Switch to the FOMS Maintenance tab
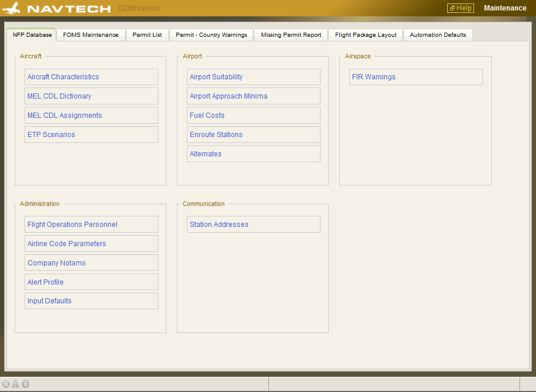 coord(91,35)
